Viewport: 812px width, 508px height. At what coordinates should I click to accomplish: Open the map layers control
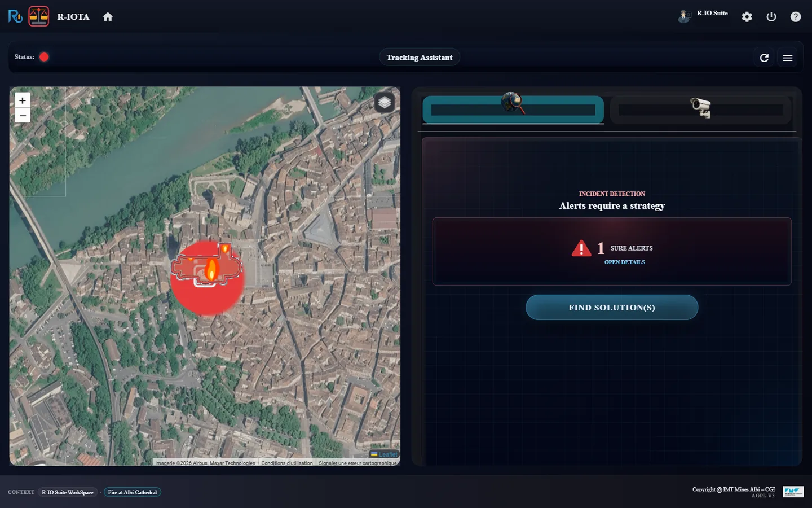[385, 102]
